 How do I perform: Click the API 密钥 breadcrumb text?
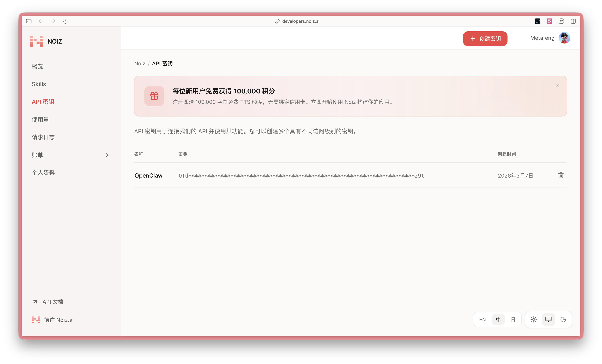[x=162, y=64]
